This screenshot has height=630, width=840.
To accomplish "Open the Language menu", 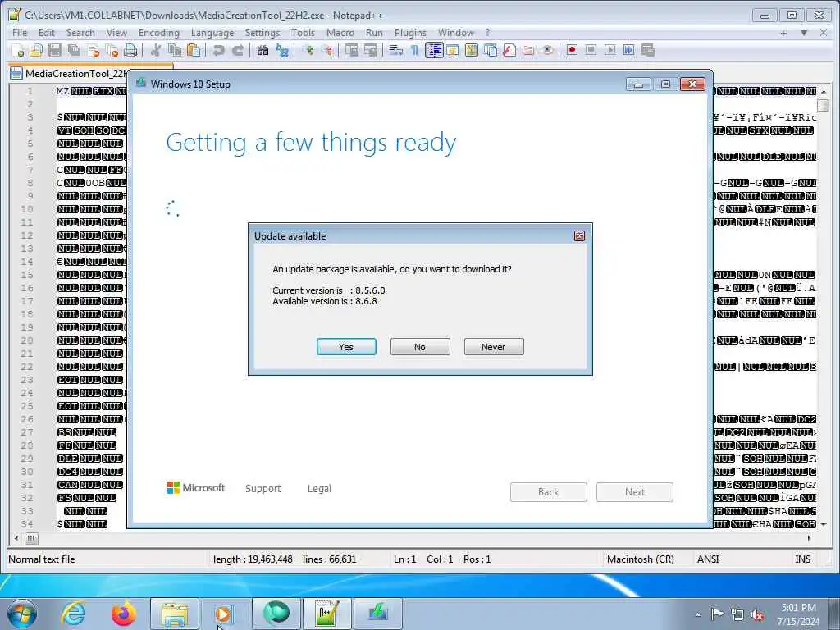I will point(212,33).
